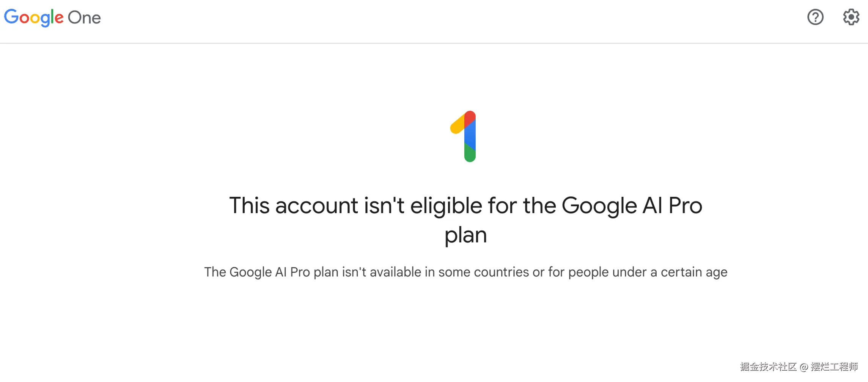Click the red tip of the "1" logo

[470, 117]
